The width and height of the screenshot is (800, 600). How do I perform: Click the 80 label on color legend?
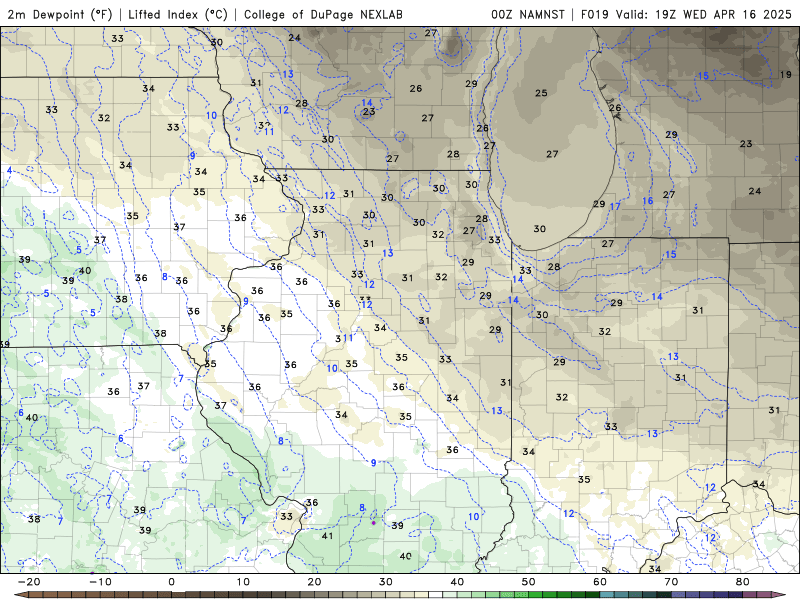[743, 582]
